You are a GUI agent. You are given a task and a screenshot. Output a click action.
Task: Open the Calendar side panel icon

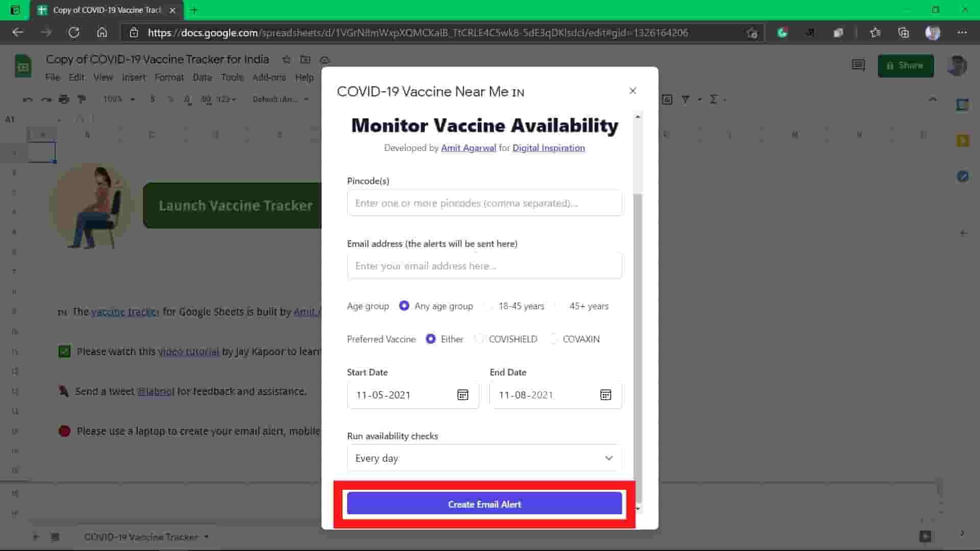click(963, 105)
